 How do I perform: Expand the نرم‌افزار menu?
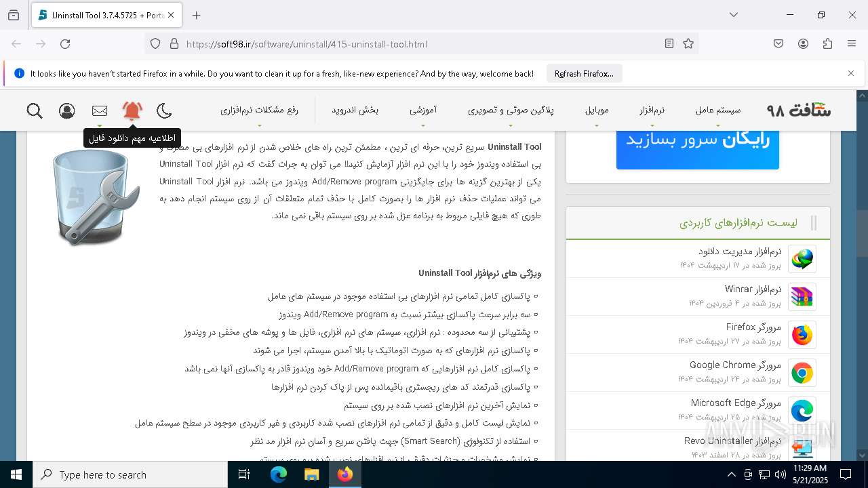tap(652, 110)
